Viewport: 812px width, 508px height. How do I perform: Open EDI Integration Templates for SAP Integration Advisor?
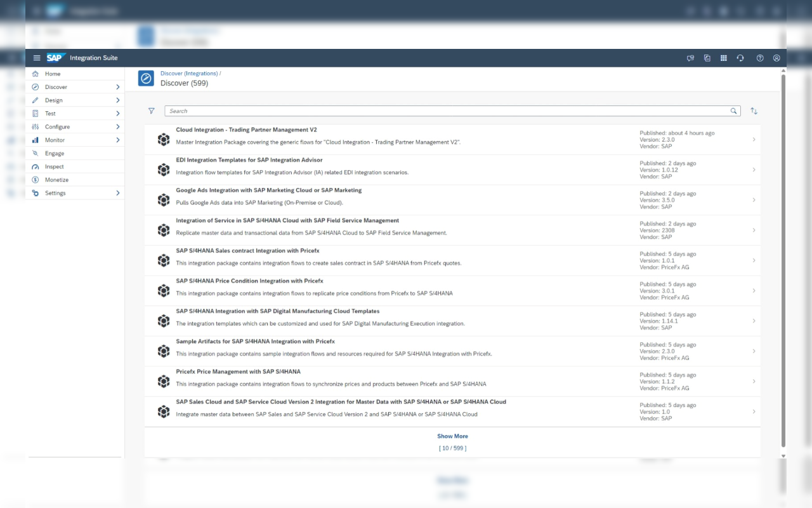(249, 160)
